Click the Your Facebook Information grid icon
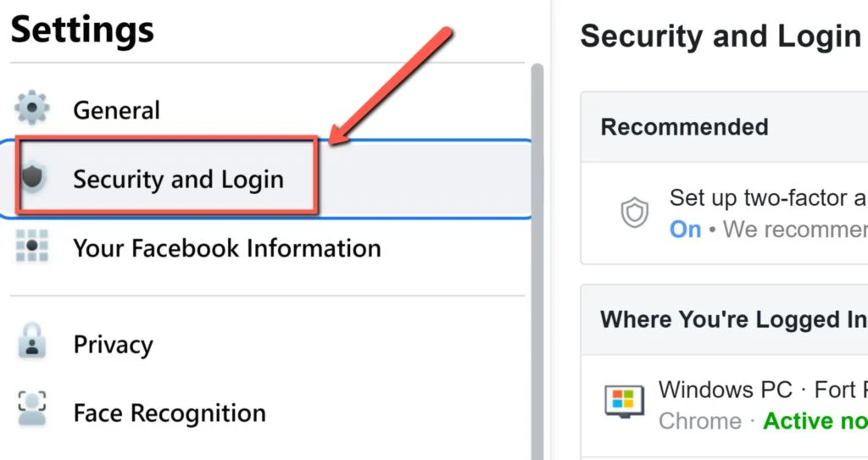Screen dimensions: 868x460 [32, 245]
